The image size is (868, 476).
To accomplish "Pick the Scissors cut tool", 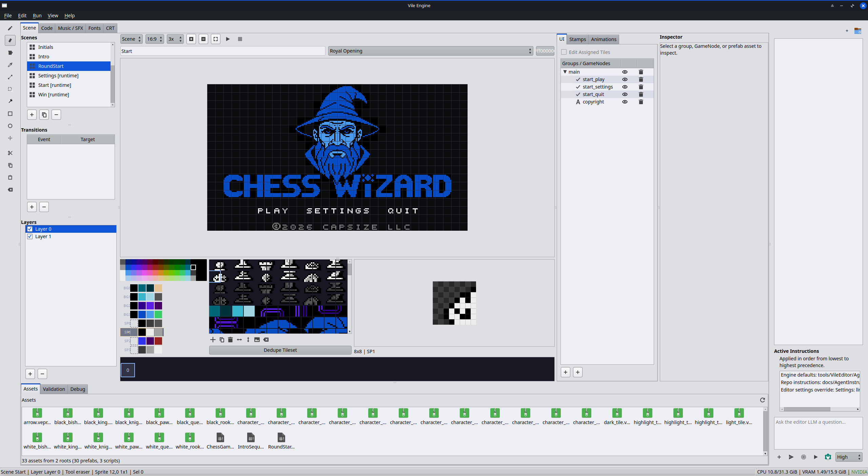I will tap(10, 153).
